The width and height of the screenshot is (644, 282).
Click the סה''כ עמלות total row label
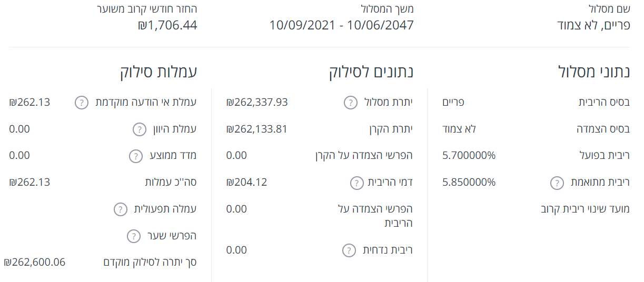point(171,183)
